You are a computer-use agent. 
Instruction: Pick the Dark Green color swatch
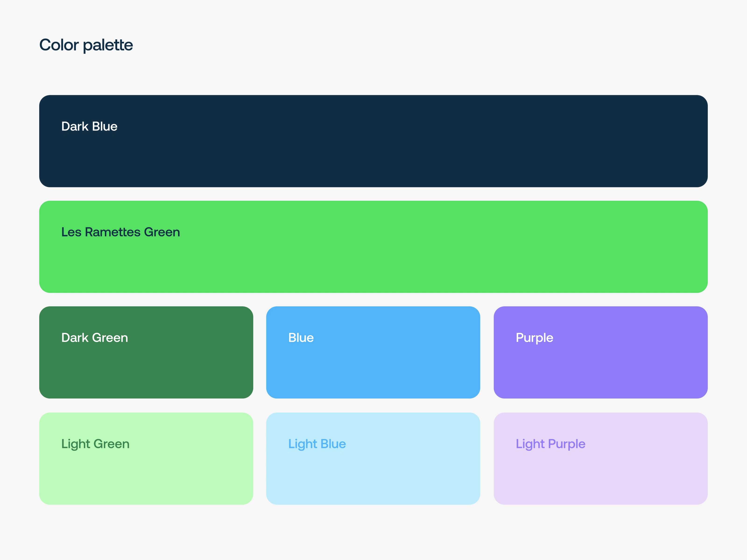[x=146, y=352]
